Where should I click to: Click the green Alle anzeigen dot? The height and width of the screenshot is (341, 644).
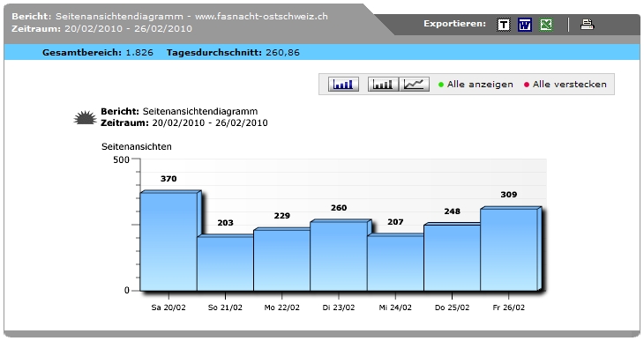pyautogui.click(x=441, y=85)
